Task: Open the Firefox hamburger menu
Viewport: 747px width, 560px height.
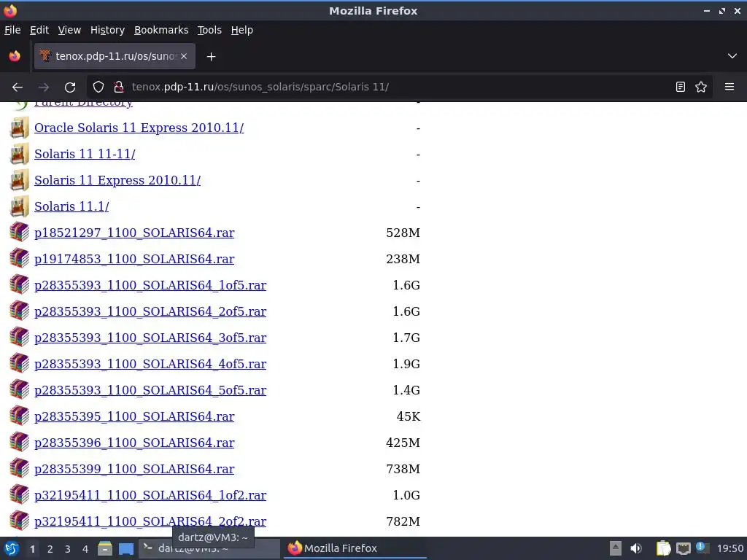Action: click(x=729, y=87)
